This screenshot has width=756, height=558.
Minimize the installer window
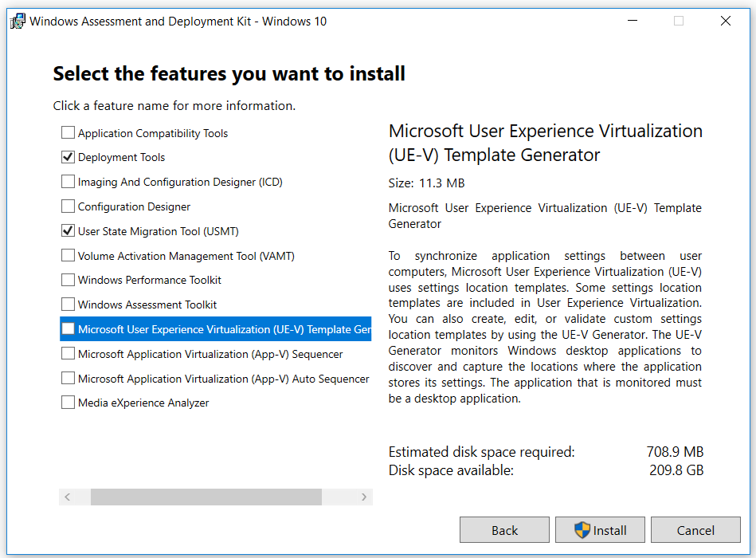[x=633, y=21]
